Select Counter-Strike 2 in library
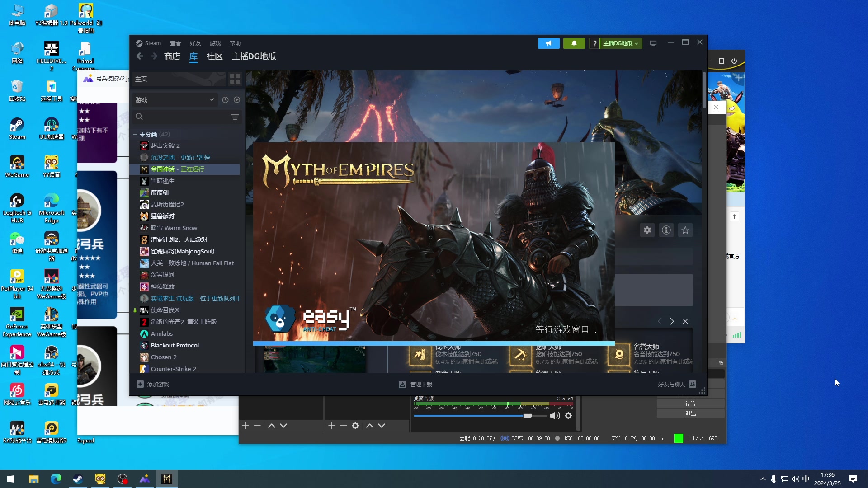Screen dimensions: 868x488 pyautogui.click(x=184, y=369)
